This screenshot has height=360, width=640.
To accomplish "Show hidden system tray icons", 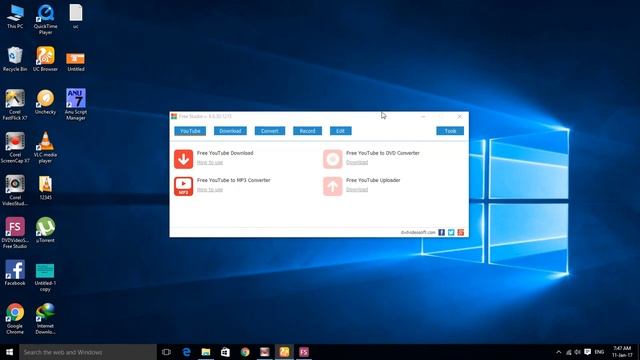I will (558, 352).
